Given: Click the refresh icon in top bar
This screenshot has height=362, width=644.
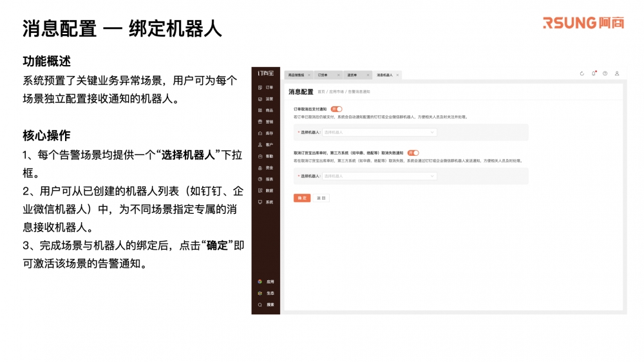Looking at the screenshot, I should pyautogui.click(x=582, y=73).
